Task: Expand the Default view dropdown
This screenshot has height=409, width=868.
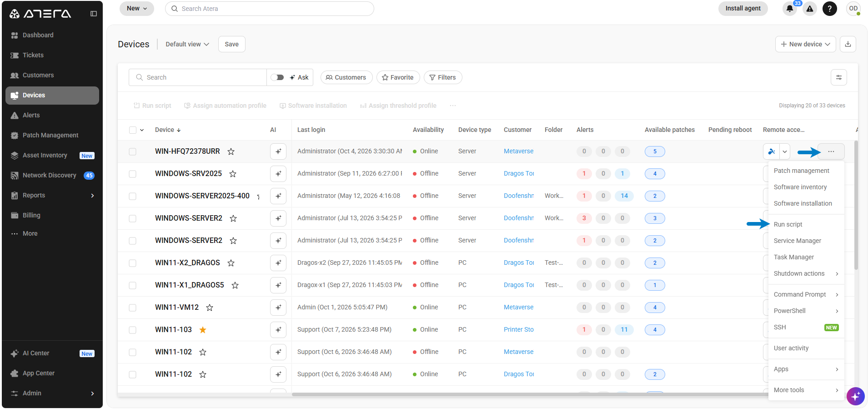Action: click(x=187, y=44)
